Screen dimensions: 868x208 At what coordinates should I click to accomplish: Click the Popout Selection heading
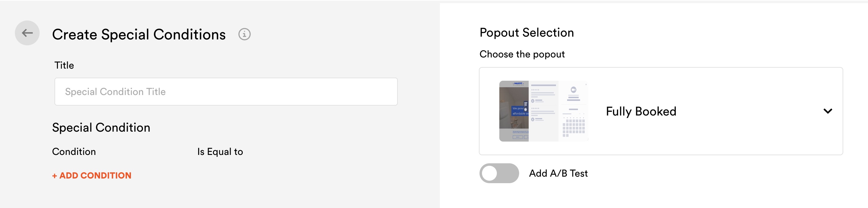point(527,32)
